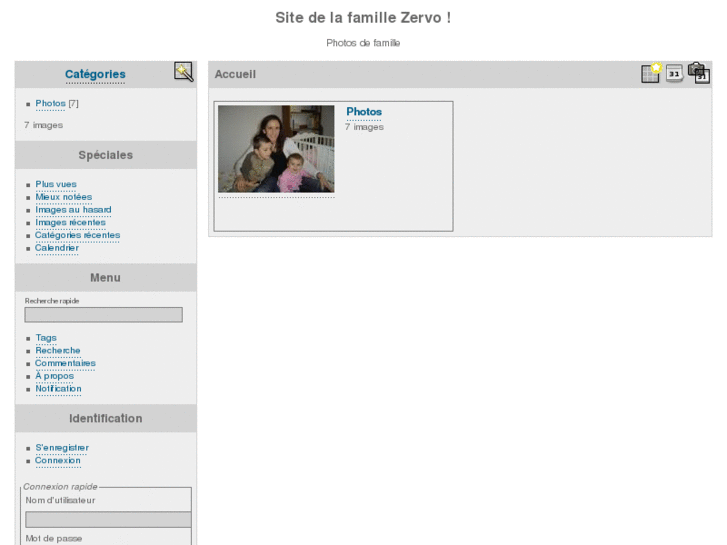
Task: Open the Catégories heading link
Action: tap(95, 74)
